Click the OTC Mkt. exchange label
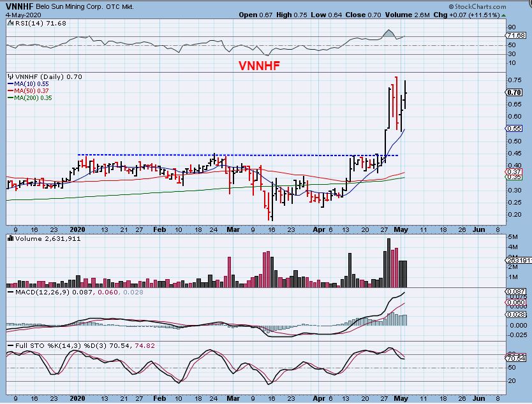The width and height of the screenshot is (532, 404). (x=120, y=7)
